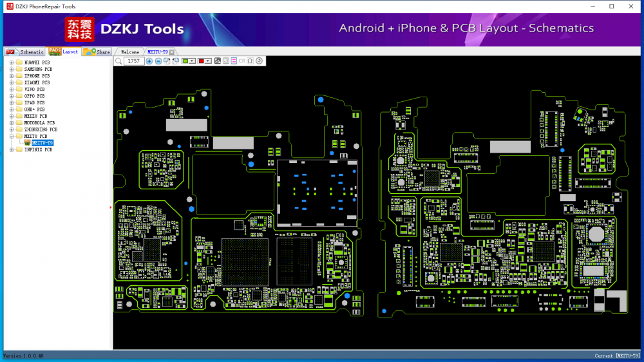
Task: Click the DZKJ red logo in the banner
Action: (x=80, y=29)
